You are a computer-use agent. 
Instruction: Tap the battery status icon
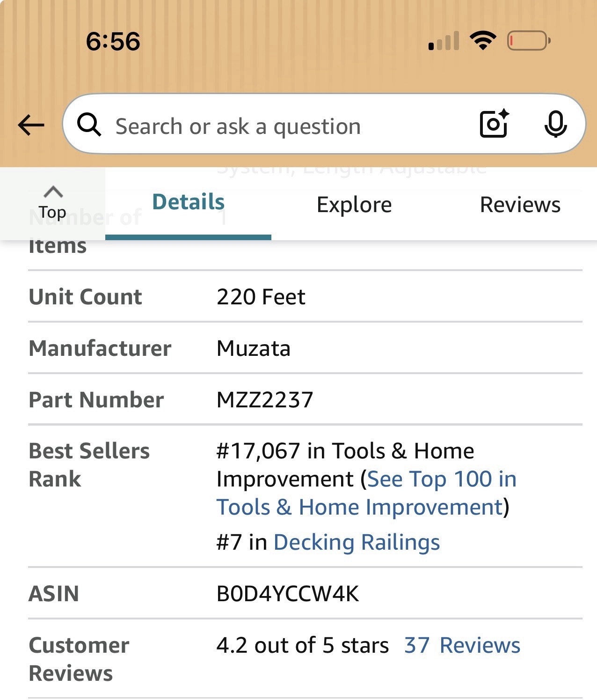click(x=529, y=41)
